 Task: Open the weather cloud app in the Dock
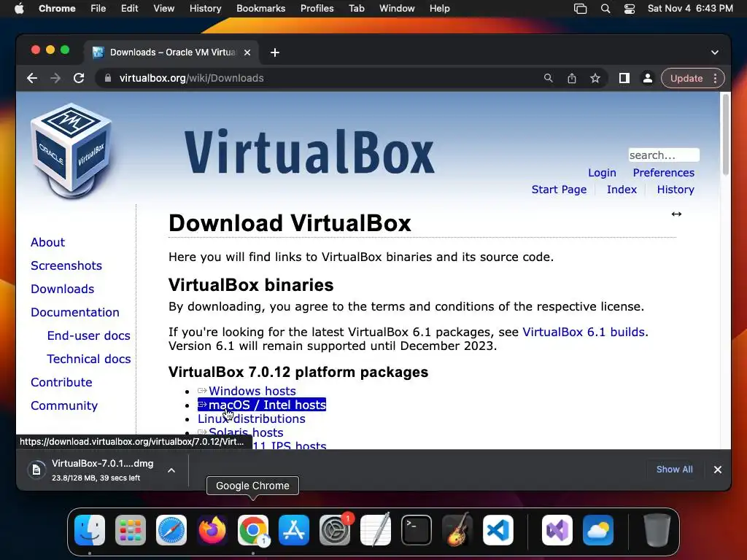point(598,530)
